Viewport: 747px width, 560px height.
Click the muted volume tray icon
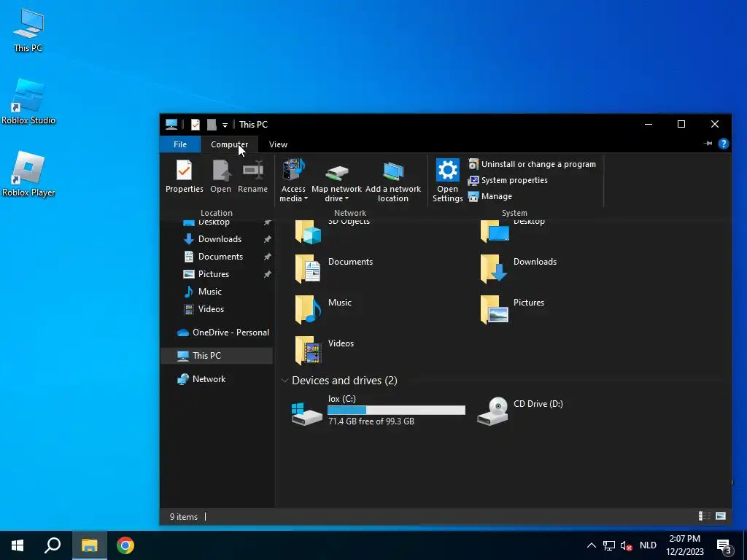coord(627,545)
